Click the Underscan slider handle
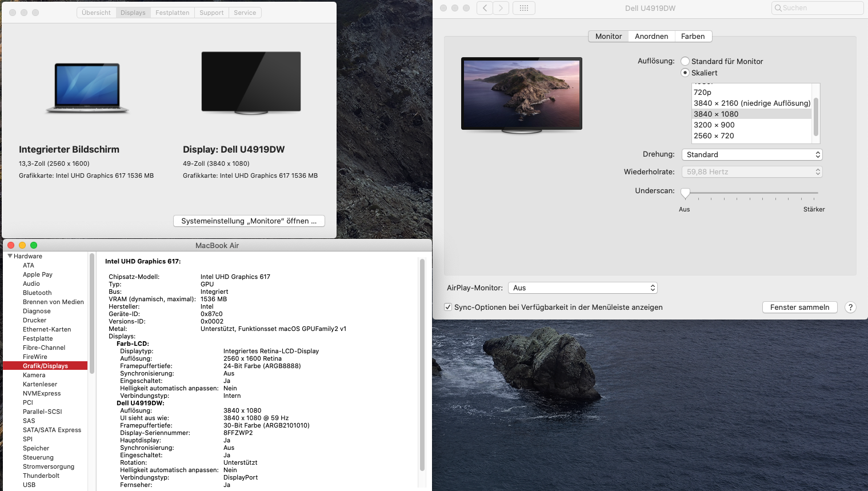 [685, 193]
